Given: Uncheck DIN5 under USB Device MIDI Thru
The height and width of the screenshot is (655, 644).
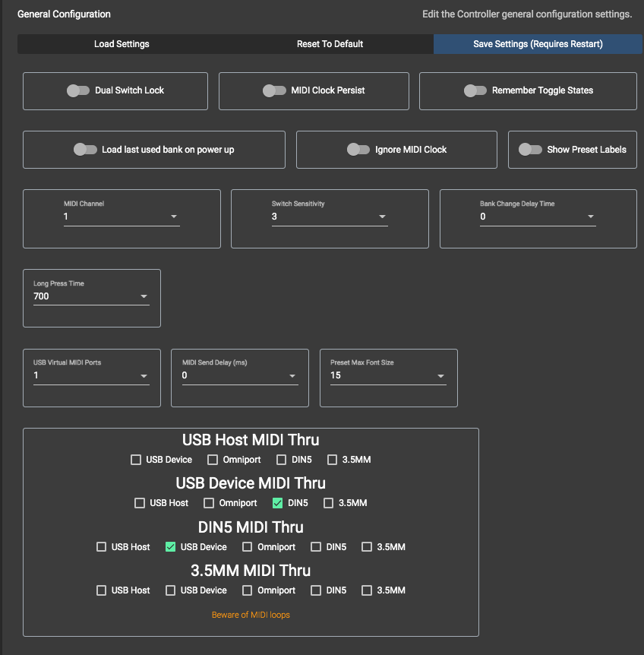Looking at the screenshot, I should [x=277, y=503].
